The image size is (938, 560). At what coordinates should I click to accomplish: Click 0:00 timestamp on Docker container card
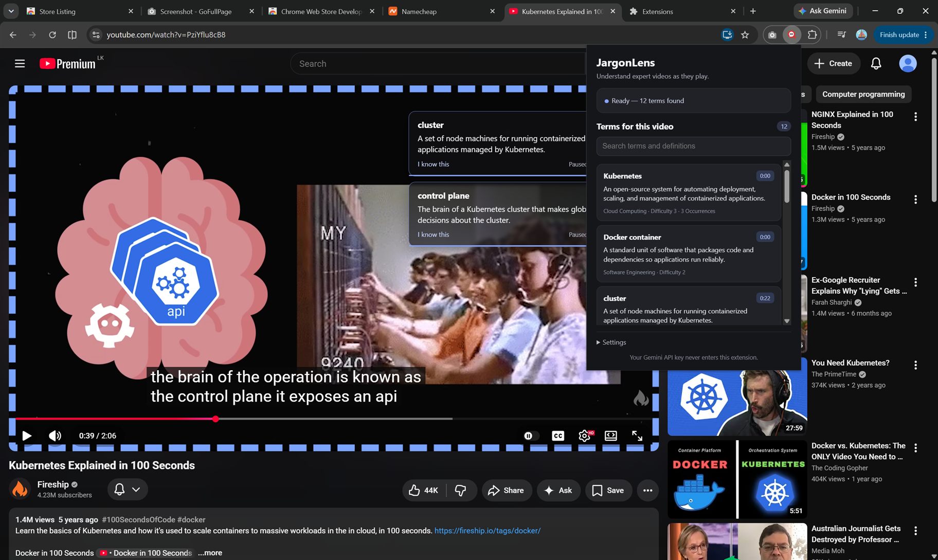click(x=765, y=237)
